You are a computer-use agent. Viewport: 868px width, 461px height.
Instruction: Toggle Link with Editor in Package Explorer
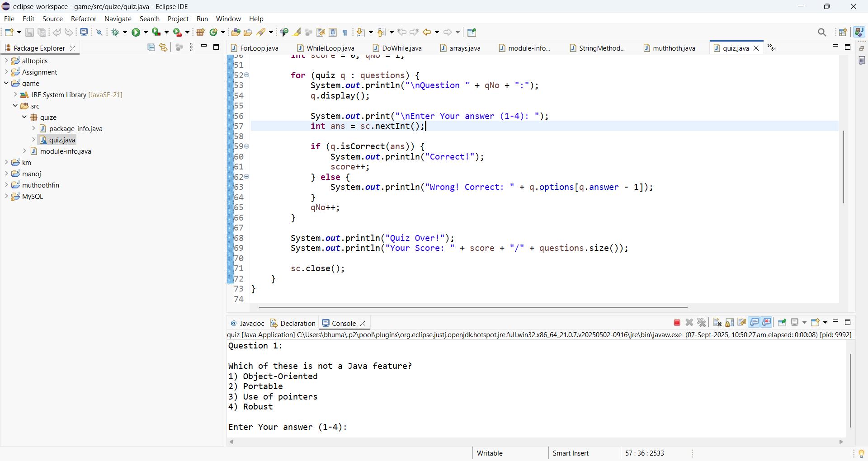click(163, 47)
